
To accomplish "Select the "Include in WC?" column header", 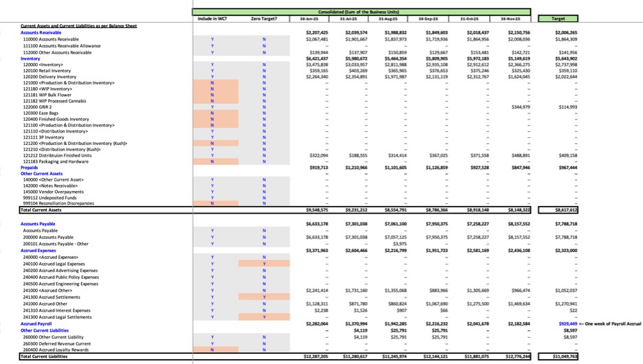I will click(x=212, y=19).
